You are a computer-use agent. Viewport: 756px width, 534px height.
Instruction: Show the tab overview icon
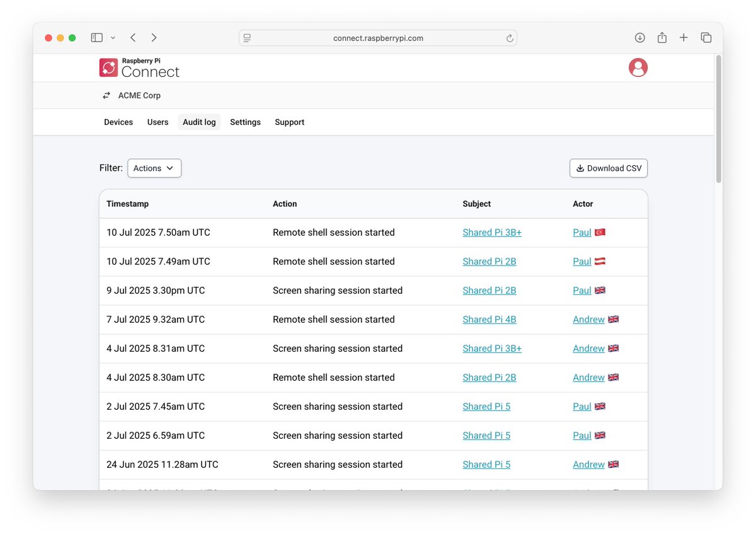coord(706,38)
